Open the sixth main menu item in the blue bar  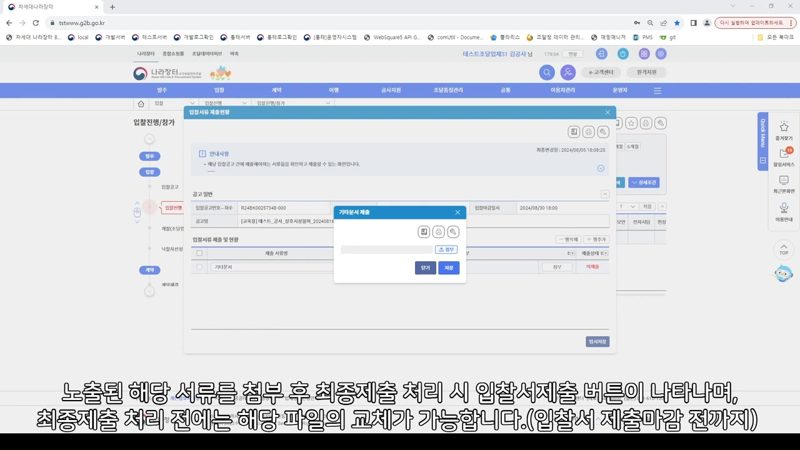448,90
